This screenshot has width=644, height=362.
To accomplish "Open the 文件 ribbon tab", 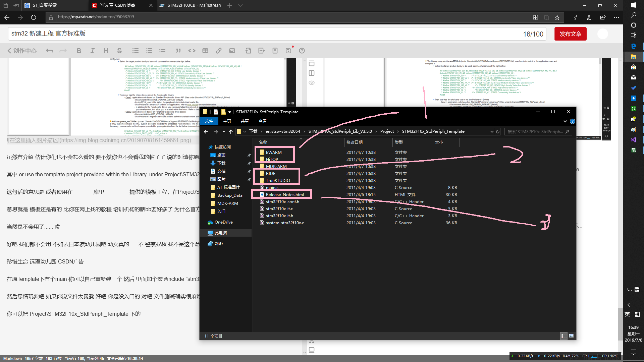I will tap(209, 121).
